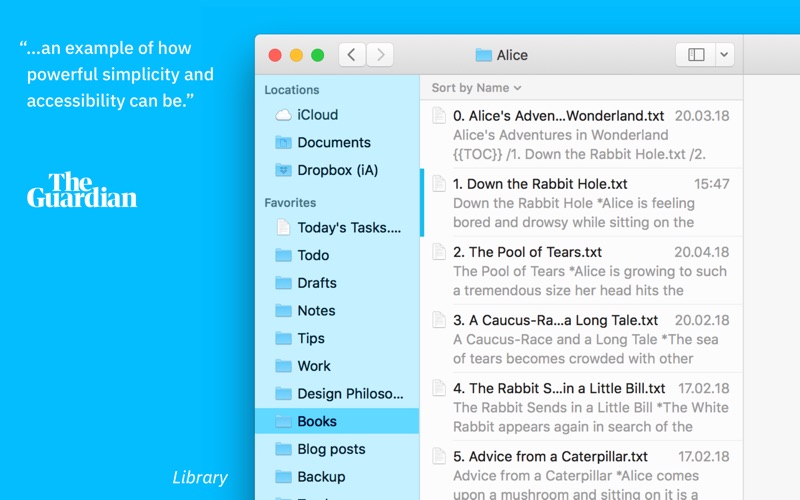Select iCloud cloud icon in Locations

tap(283, 115)
